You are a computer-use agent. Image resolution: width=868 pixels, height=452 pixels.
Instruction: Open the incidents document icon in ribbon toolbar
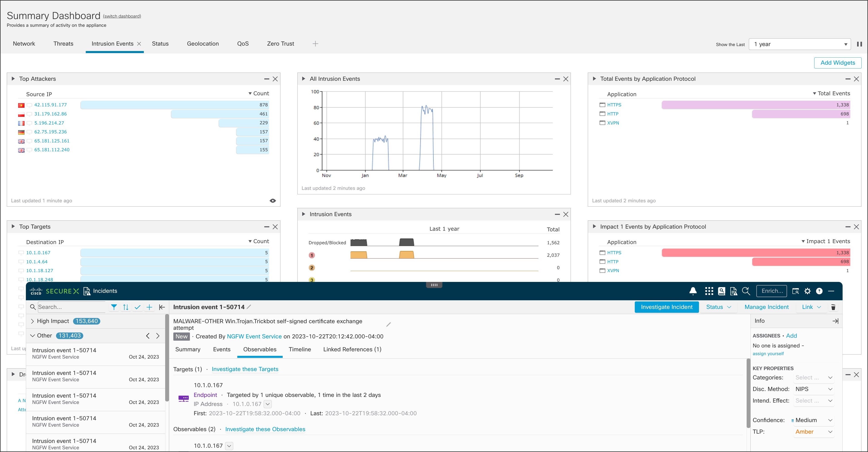733,291
